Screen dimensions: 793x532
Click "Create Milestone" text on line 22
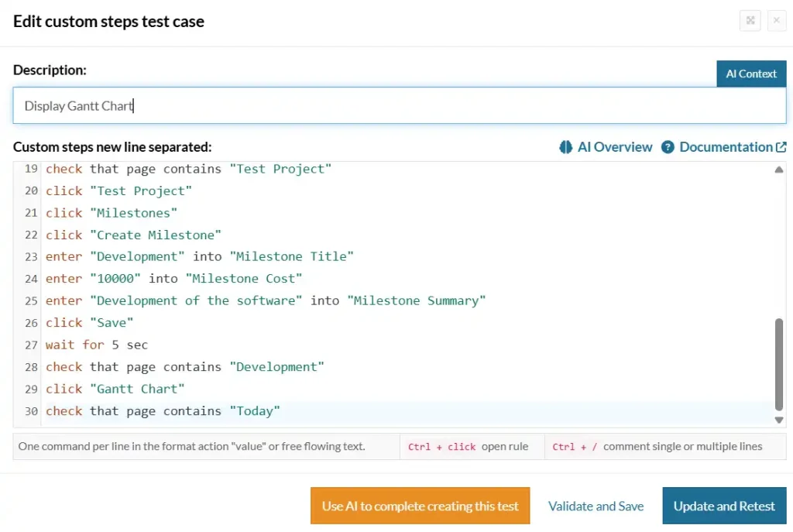point(155,235)
